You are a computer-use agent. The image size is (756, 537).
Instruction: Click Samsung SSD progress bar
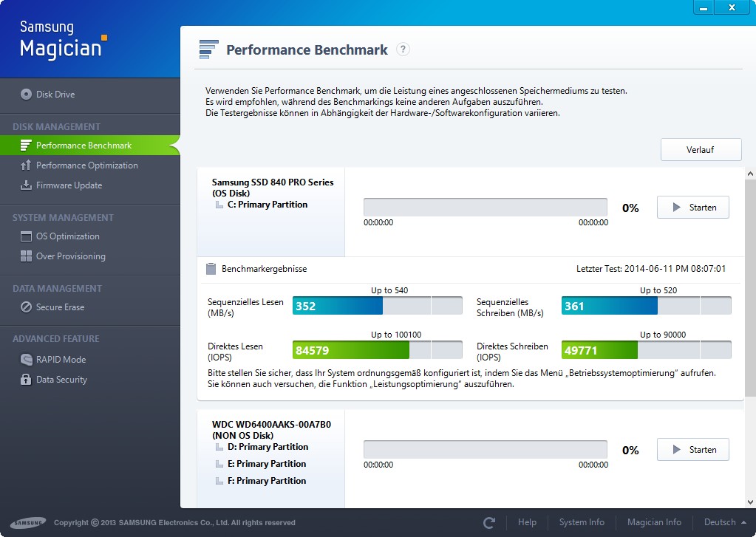tap(486, 208)
